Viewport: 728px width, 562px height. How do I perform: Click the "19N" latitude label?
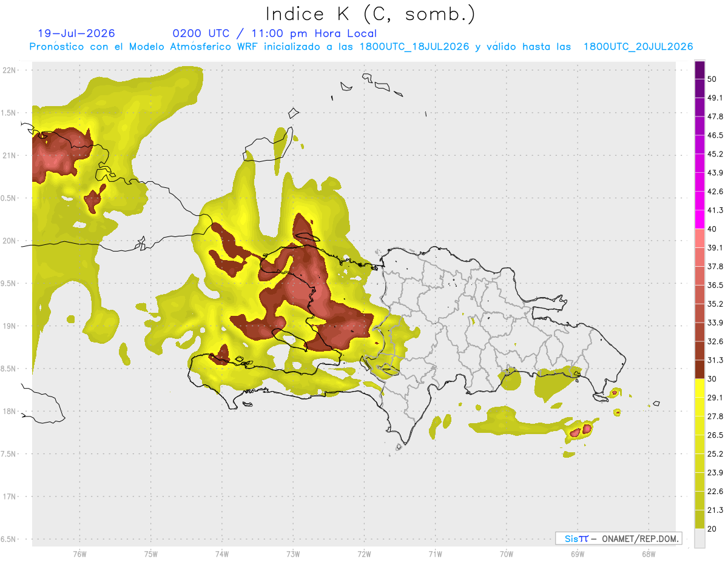(x=9, y=326)
